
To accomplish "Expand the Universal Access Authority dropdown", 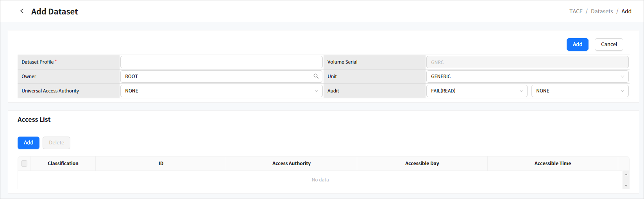I will tap(221, 91).
